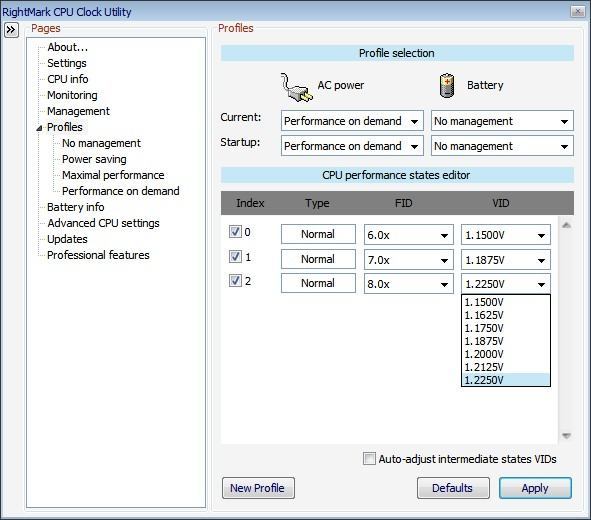Open the Startup Battery profile dropdown
Viewport: 591px width, 520px height.
click(502, 146)
